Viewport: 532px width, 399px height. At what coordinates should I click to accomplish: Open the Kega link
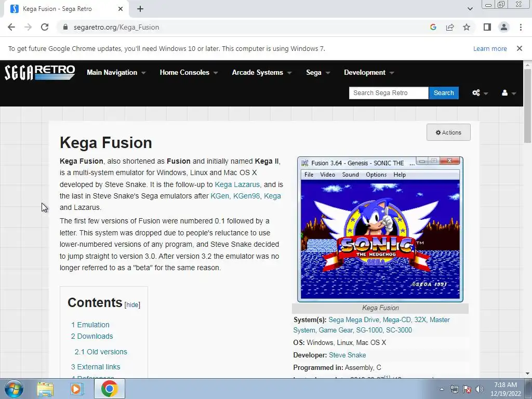(272, 196)
